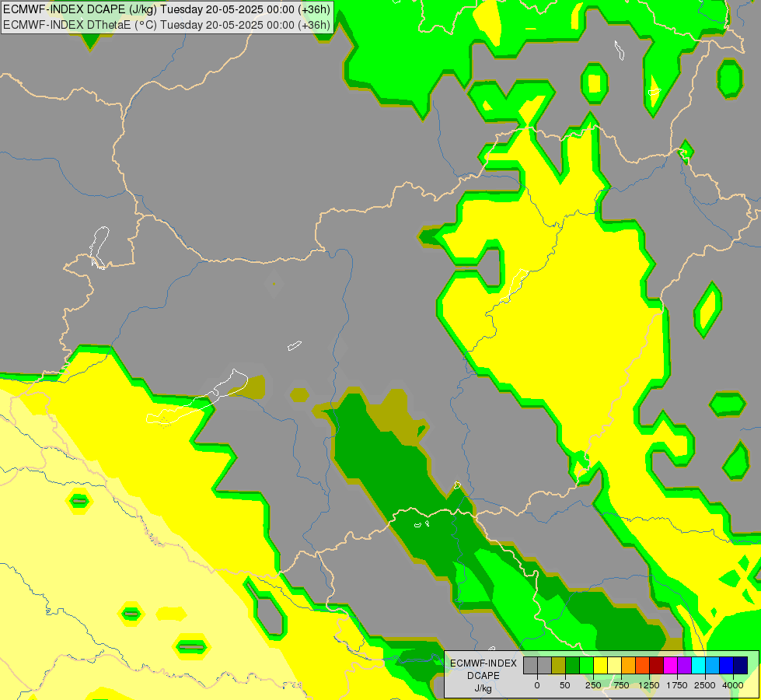761x700 pixels.
Task: Click the dark green legend swatch
Action: pyautogui.click(x=573, y=666)
